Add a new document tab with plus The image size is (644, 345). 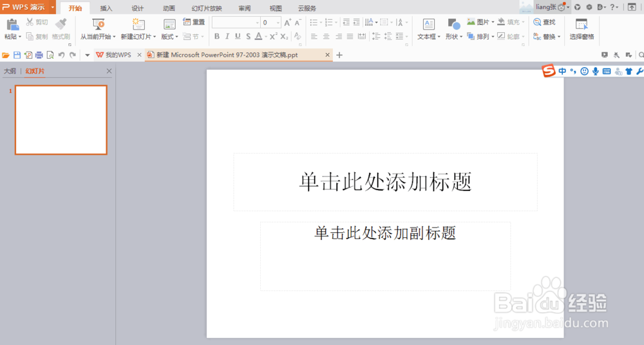(339, 55)
